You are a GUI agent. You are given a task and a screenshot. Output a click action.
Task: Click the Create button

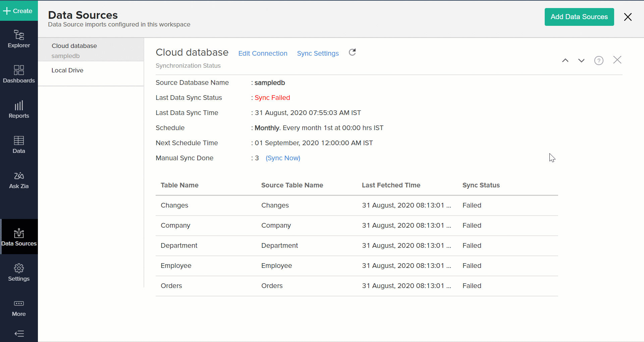coord(18,11)
